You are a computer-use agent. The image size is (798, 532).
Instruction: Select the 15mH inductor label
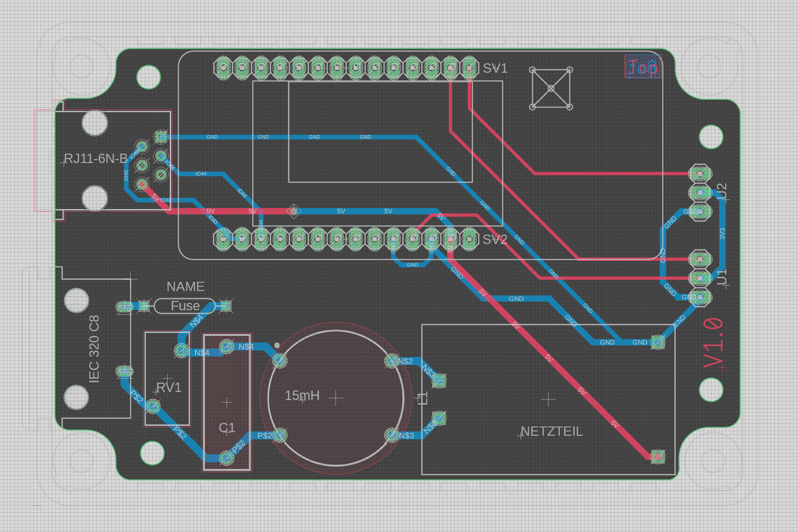coord(302,395)
